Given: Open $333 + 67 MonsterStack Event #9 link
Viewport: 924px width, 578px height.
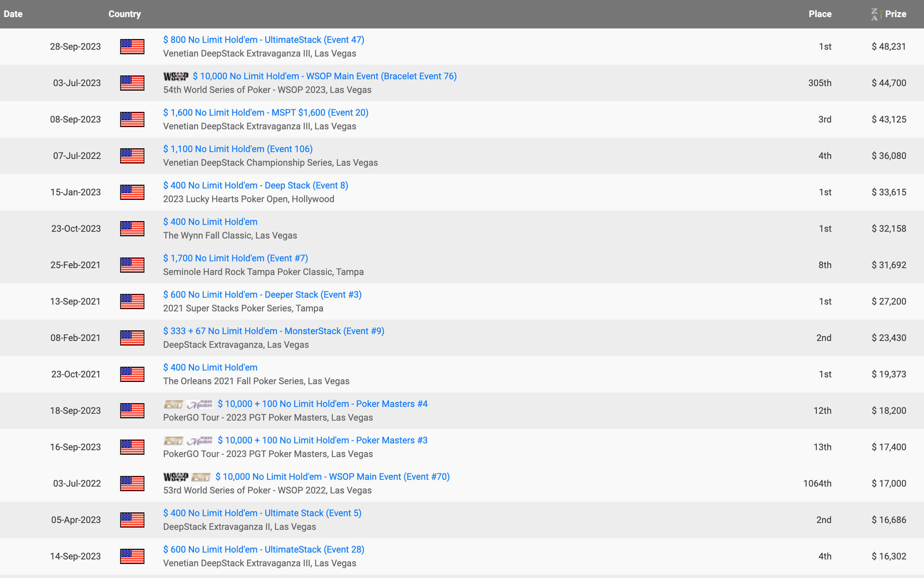Looking at the screenshot, I should click(x=274, y=331).
